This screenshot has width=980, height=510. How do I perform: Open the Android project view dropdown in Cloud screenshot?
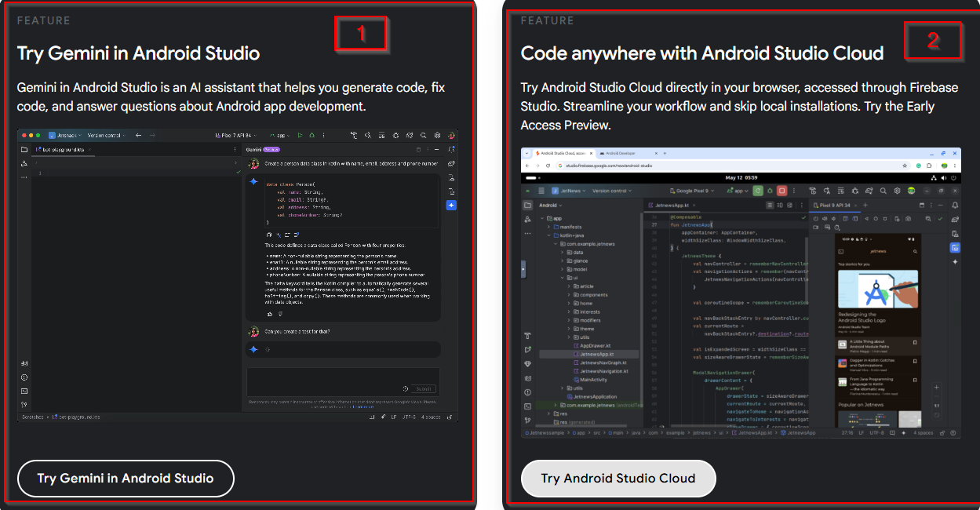pyautogui.click(x=550, y=206)
